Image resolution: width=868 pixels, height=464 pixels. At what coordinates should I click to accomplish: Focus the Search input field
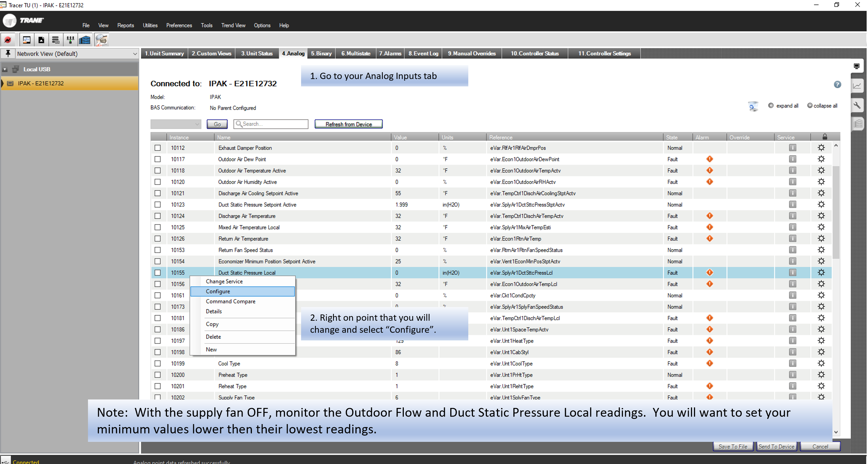tap(271, 124)
